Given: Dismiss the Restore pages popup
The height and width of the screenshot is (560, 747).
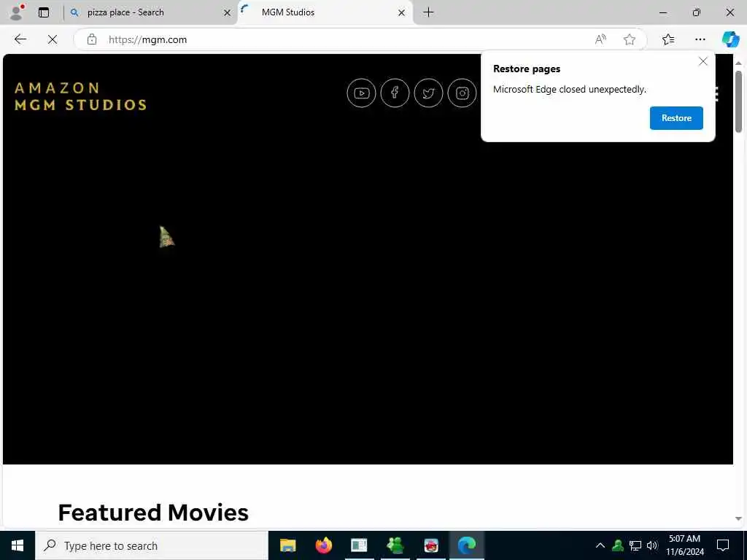Looking at the screenshot, I should click(x=703, y=61).
